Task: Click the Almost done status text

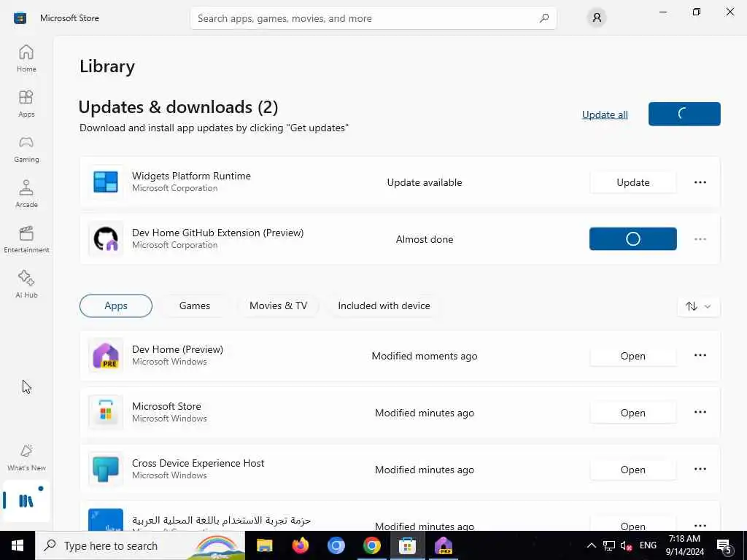Action: pos(425,239)
